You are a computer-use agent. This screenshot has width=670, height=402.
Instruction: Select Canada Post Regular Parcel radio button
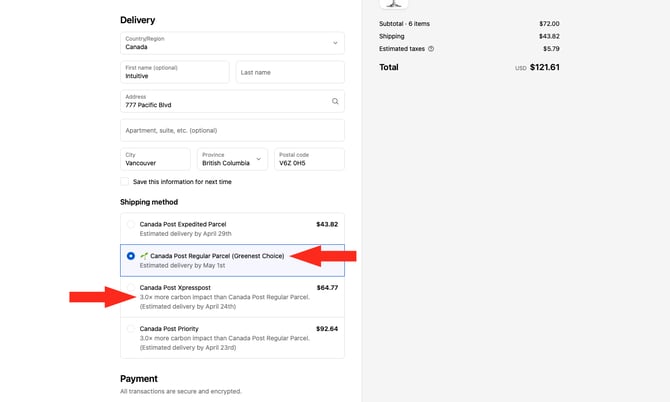point(131,256)
